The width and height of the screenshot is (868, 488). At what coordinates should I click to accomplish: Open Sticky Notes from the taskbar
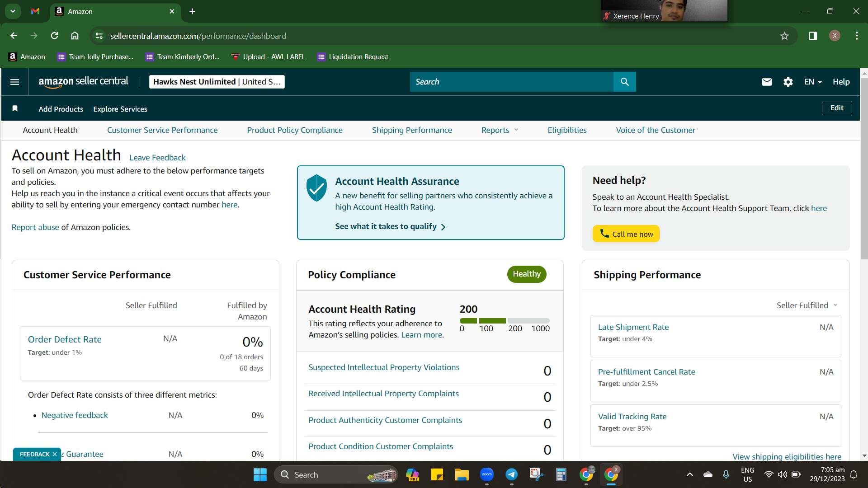click(437, 474)
